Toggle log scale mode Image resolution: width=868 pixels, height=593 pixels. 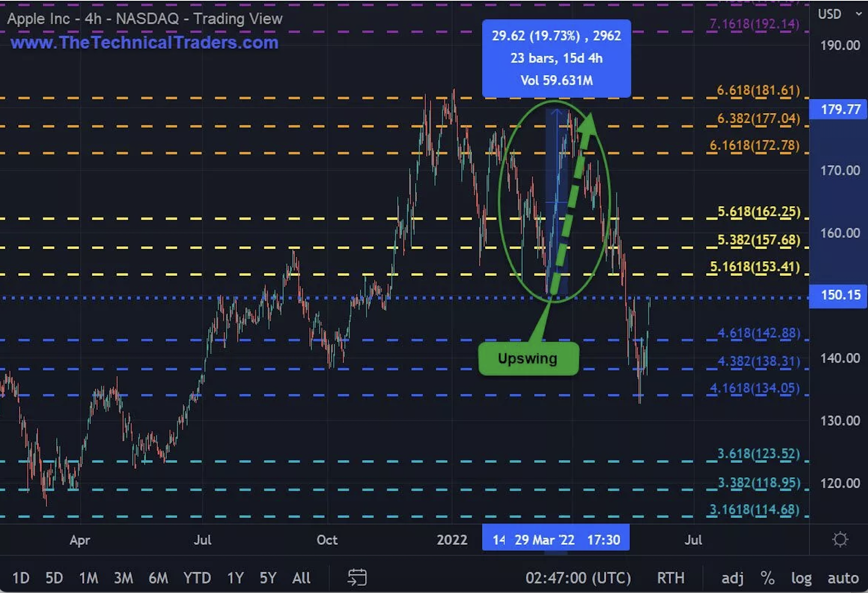pyautogui.click(x=801, y=578)
